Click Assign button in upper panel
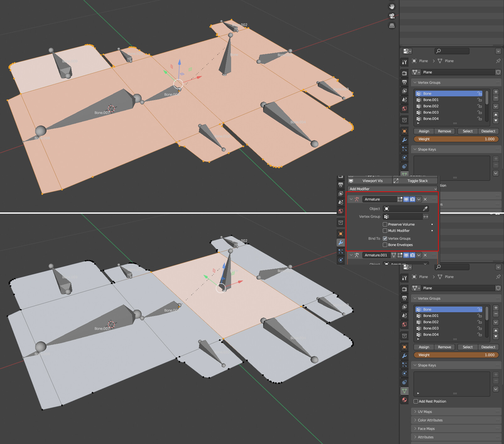The height and width of the screenshot is (444, 504). coord(424,131)
